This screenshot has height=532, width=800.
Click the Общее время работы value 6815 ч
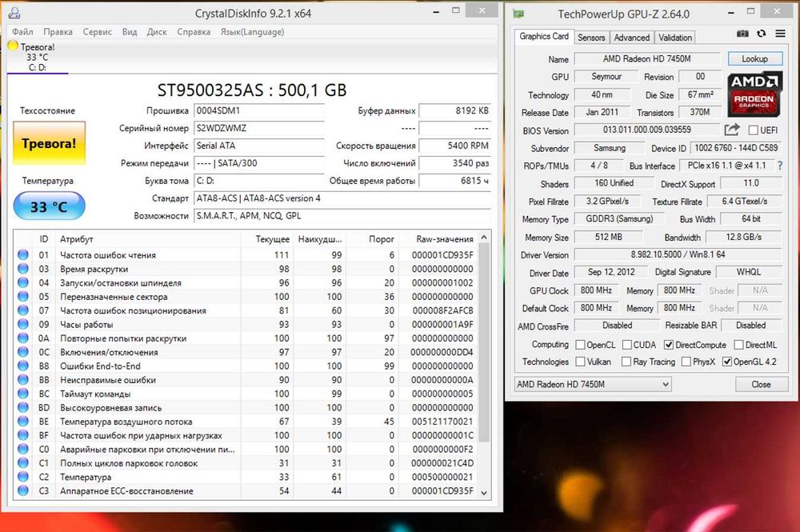click(x=454, y=181)
